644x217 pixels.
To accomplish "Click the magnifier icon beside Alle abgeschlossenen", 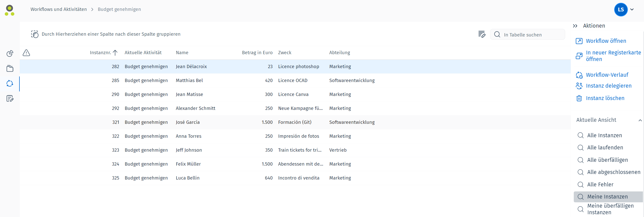I will click(x=580, y=172).
